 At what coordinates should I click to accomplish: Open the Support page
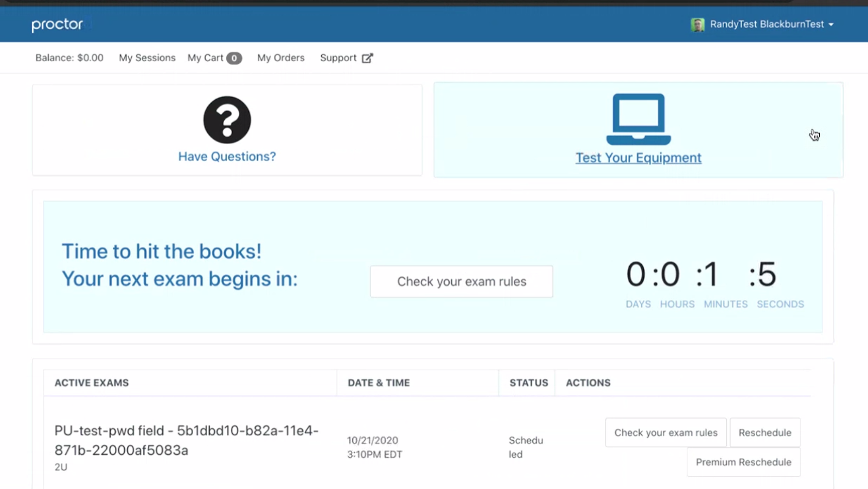(338, 58)
